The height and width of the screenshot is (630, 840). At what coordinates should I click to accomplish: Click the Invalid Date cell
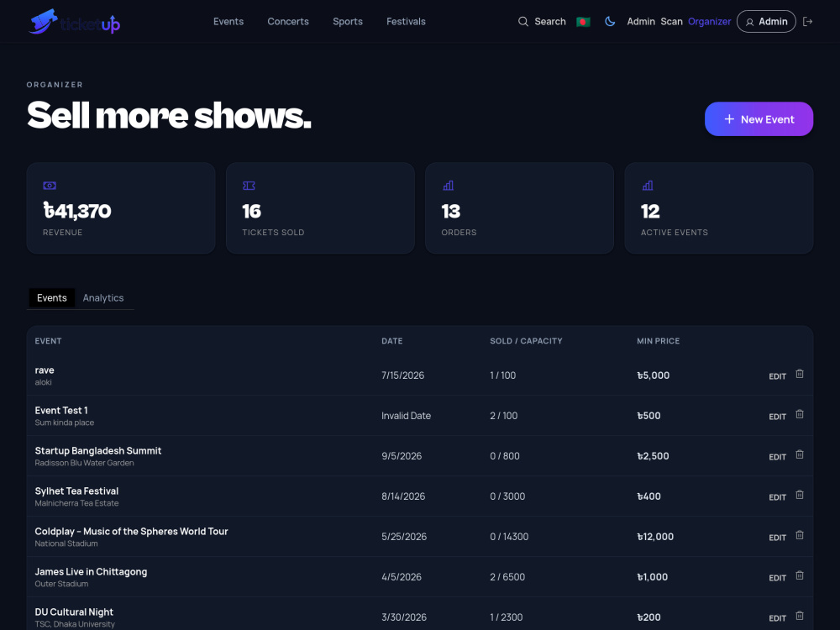point(406,416)
